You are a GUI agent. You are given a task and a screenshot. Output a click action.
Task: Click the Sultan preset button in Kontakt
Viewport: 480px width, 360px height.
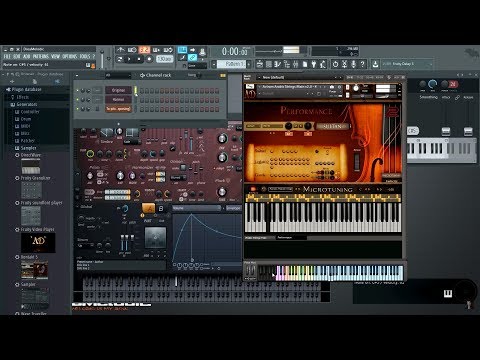[332, 126]
